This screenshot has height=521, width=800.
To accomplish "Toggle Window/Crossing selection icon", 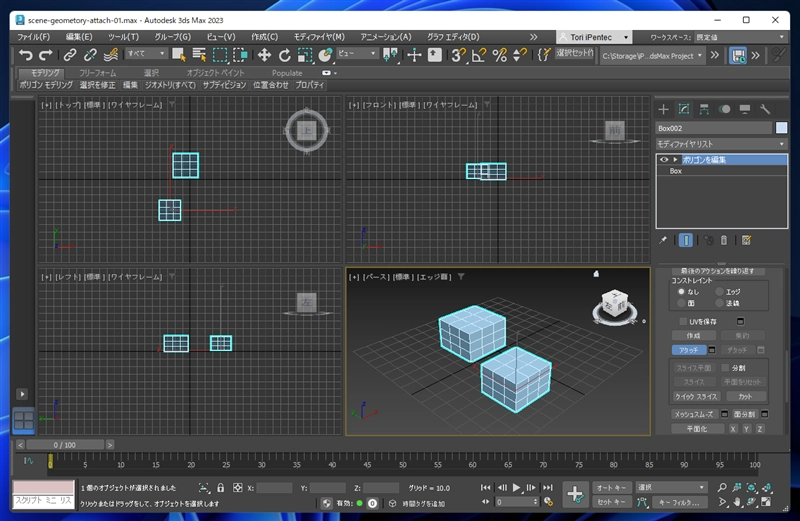I will (240, 55).
